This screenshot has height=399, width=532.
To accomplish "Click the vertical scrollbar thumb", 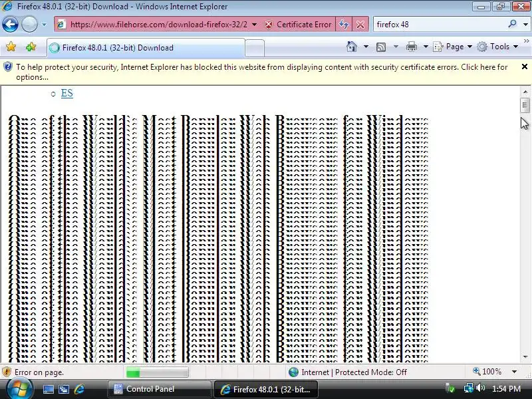I will tap(525, 105).
